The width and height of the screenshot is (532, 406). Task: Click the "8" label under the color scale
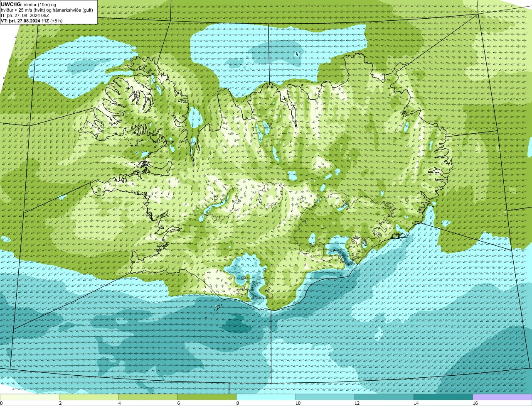pos(237,403)
